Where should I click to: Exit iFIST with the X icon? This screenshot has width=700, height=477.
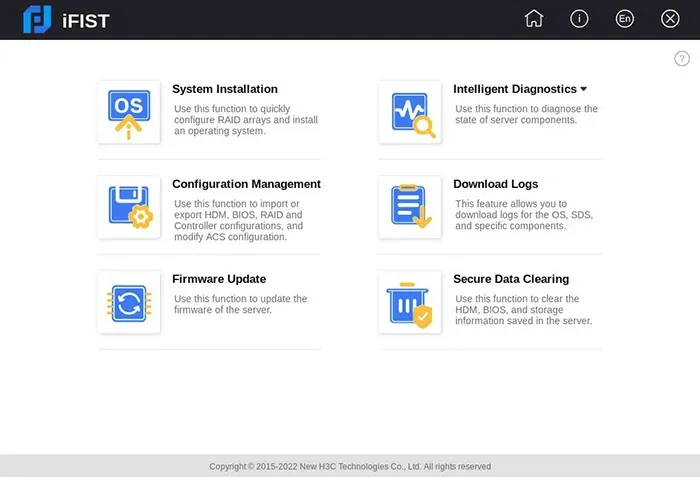670,19
